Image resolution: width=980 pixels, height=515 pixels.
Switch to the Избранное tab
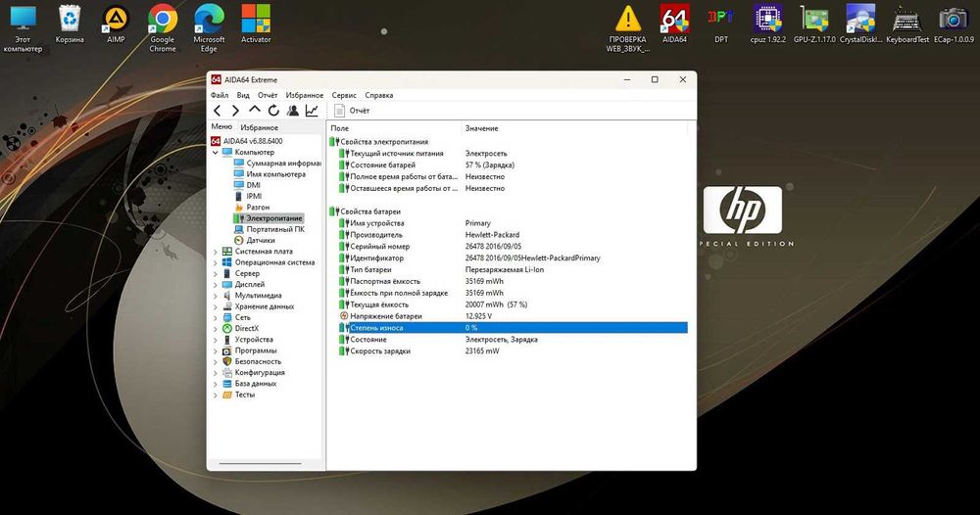pyautogui.click(x=260, y=127)
